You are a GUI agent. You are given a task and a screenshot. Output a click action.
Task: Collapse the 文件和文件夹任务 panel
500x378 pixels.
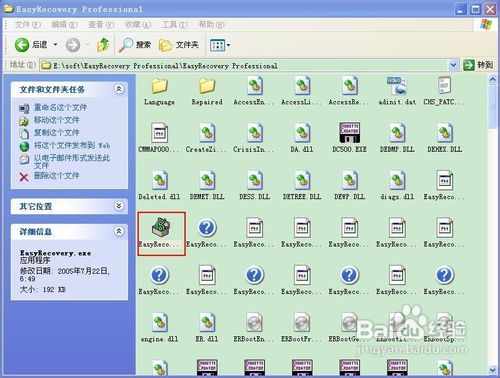(119, 89)
